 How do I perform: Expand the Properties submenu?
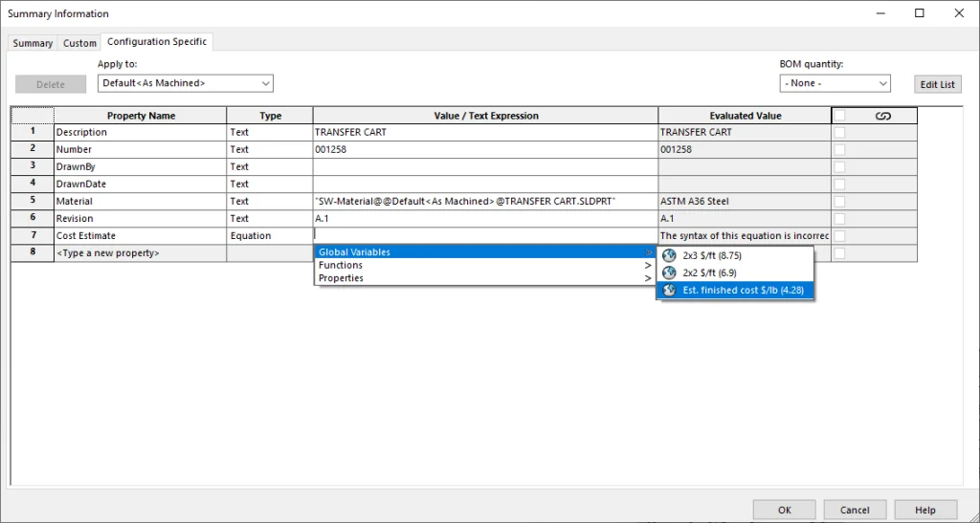(484, 278)
